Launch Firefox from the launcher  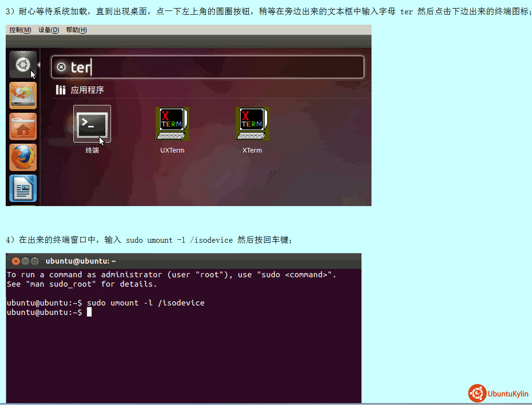tap(23, 158)
